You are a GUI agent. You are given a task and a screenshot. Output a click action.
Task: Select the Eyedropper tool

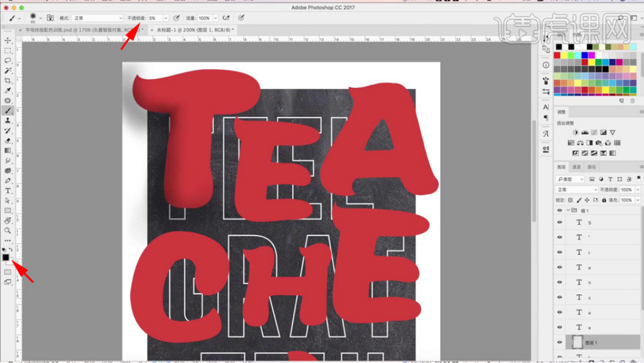click(x=8, y=90)
